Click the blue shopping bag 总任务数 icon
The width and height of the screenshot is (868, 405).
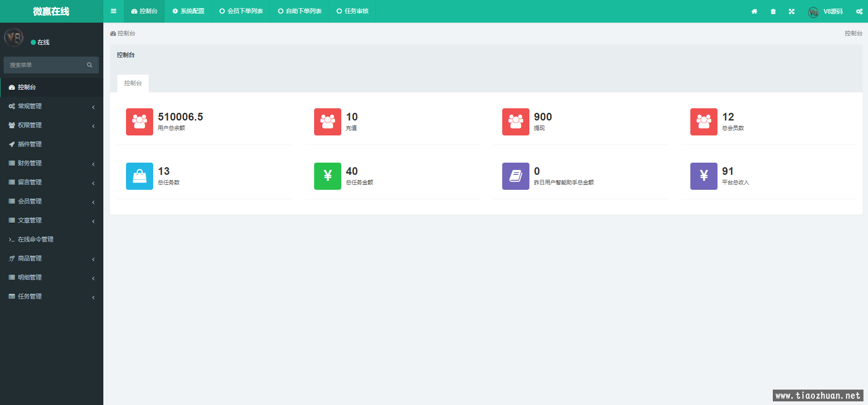[x=140, y=176]
